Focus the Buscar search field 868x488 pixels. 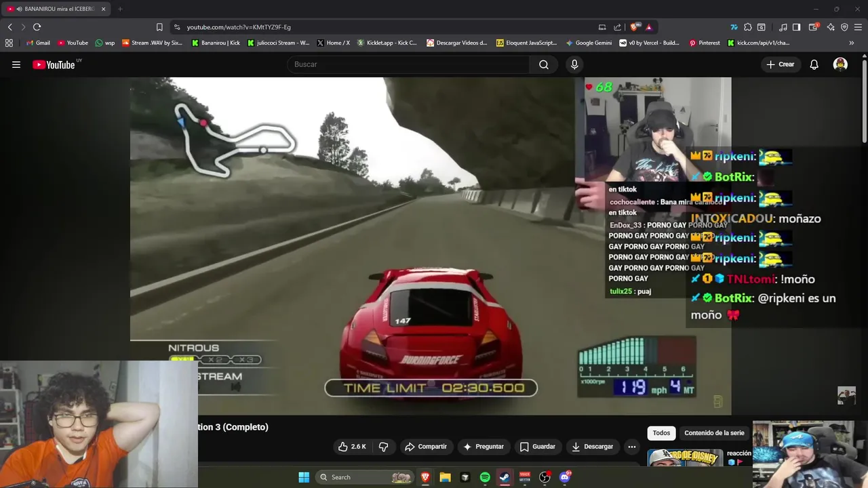pyautogui.click(x=408, y=64)
